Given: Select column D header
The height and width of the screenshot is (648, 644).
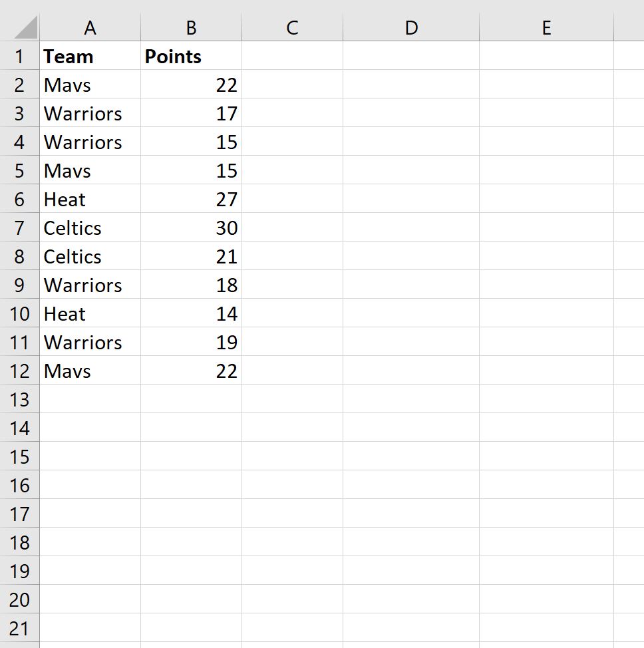Looking at the screenshot, I should pyautogui.click(x=411, y=27).
